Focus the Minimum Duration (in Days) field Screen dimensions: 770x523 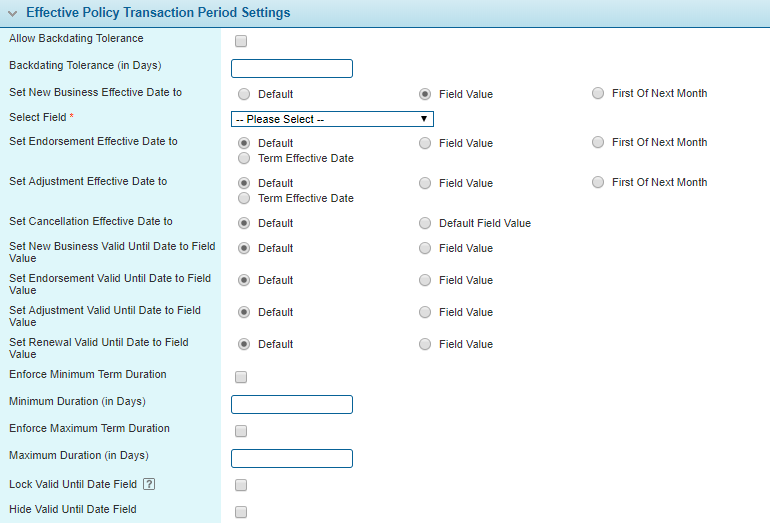[292, 405]
